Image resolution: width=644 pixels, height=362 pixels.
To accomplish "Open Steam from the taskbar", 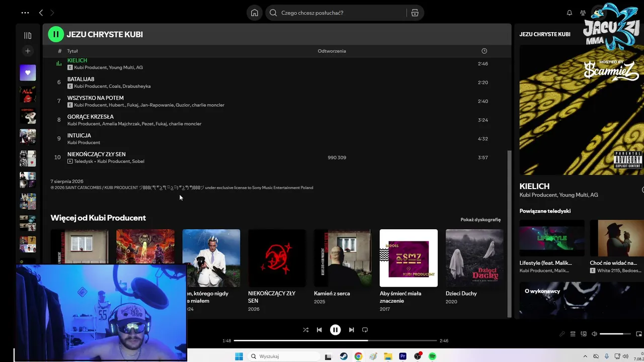I will (x=343, y=356).
